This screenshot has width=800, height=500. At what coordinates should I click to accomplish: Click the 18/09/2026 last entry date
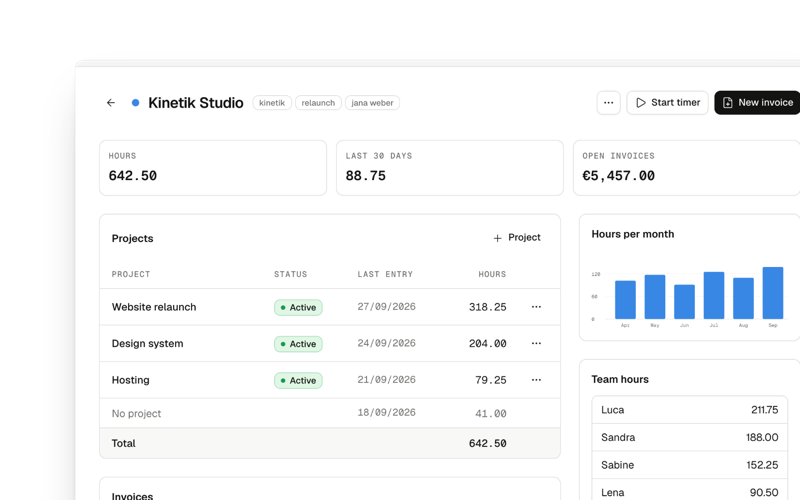pyautogui.click(x=386, y=412)
